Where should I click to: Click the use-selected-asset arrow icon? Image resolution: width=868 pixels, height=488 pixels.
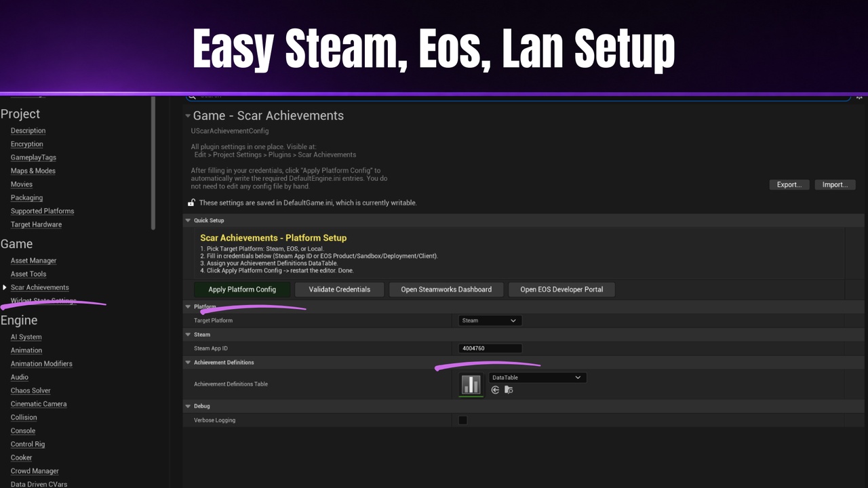point(495,390)
